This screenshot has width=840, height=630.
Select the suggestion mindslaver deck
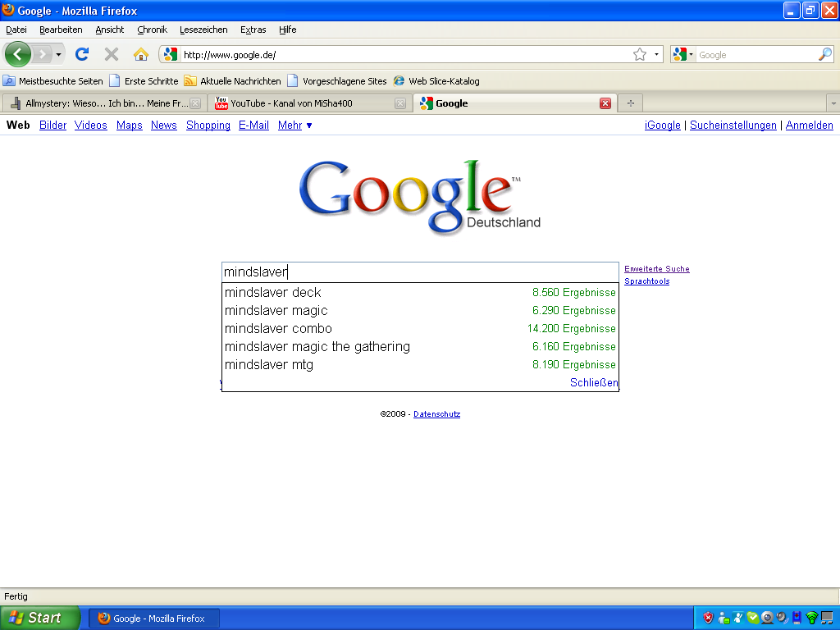(x=420, y=293)
